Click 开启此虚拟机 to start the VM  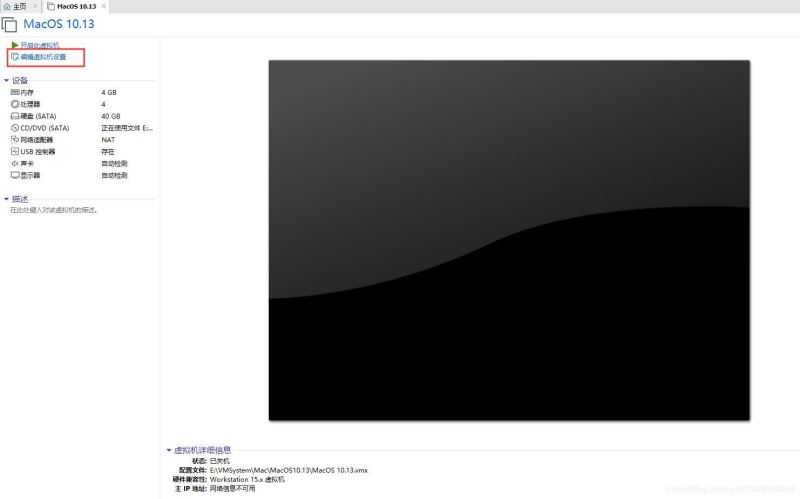40,45
